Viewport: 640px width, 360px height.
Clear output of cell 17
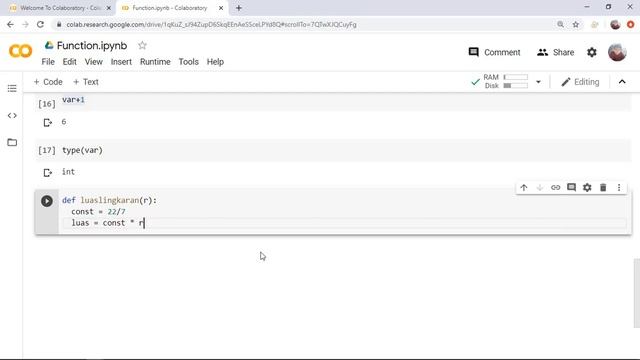[x=48, y=173]
